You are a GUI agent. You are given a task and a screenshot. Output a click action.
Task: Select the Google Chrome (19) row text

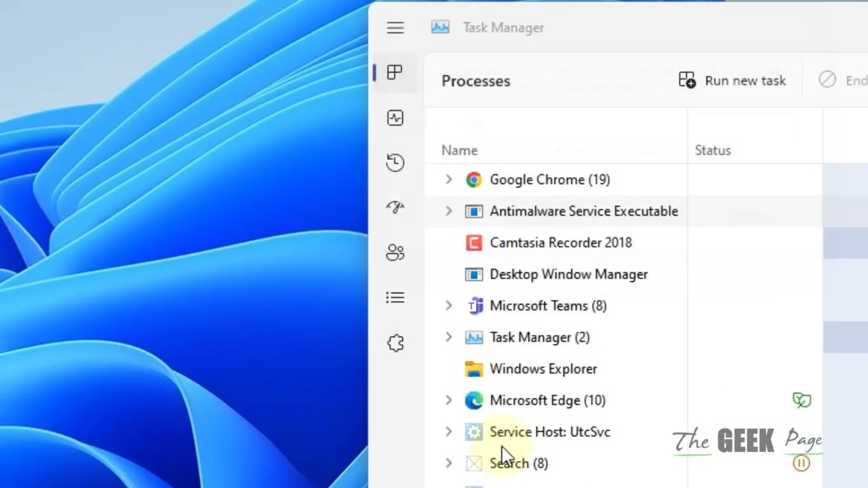click(550, 180)
